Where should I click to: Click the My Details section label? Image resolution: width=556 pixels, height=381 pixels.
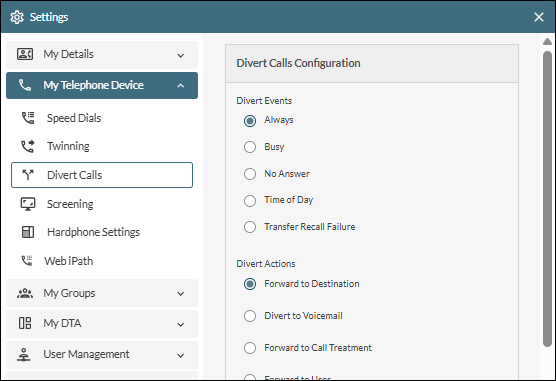coord(68,54)
